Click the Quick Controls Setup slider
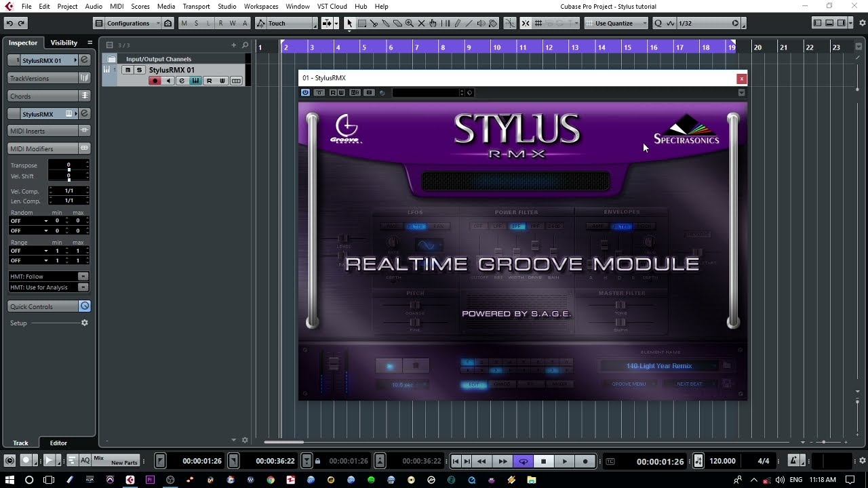 [56, 323]
